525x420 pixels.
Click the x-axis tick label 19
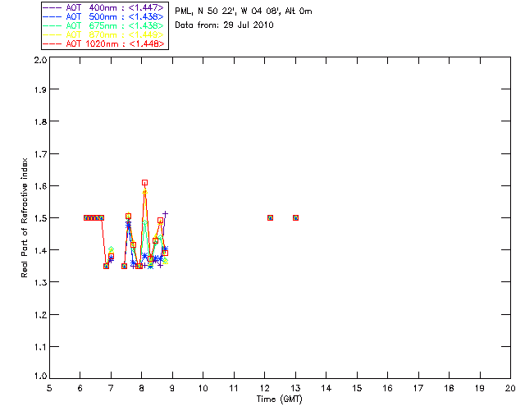[480, 388]
